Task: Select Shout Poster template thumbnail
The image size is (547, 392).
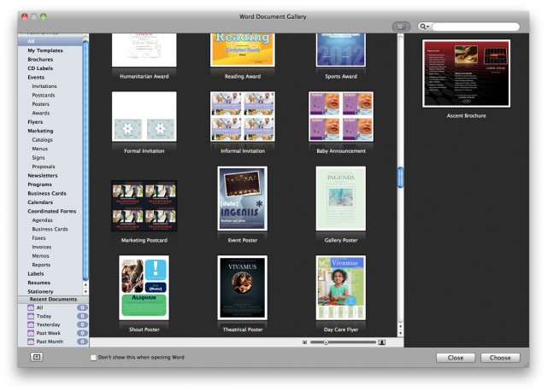Action: tap(144, 288)
